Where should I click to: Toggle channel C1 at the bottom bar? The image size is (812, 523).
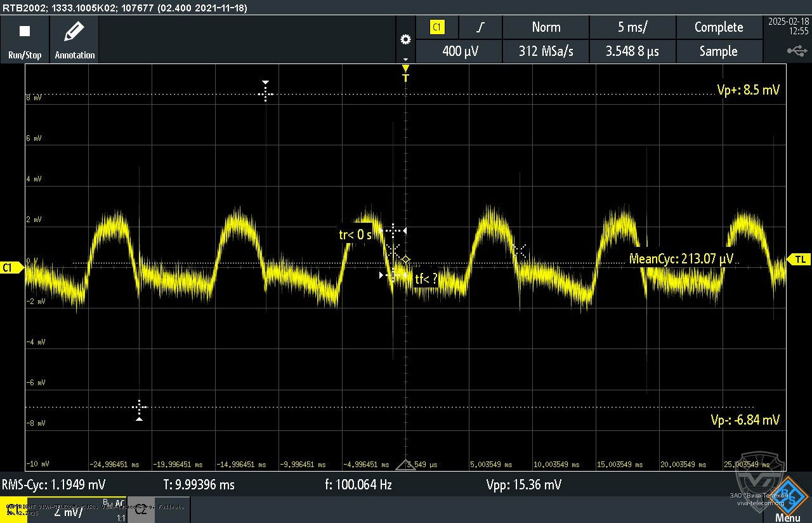pos(14,510)
